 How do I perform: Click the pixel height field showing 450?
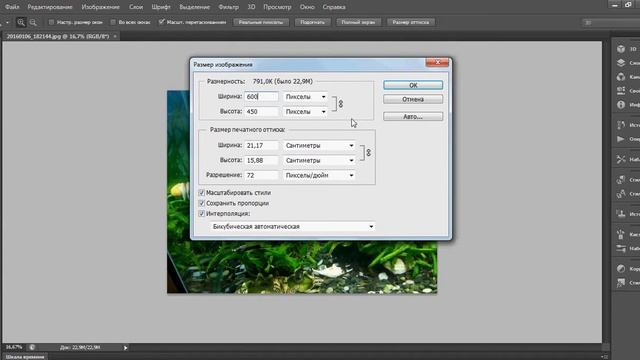(261, 111)
